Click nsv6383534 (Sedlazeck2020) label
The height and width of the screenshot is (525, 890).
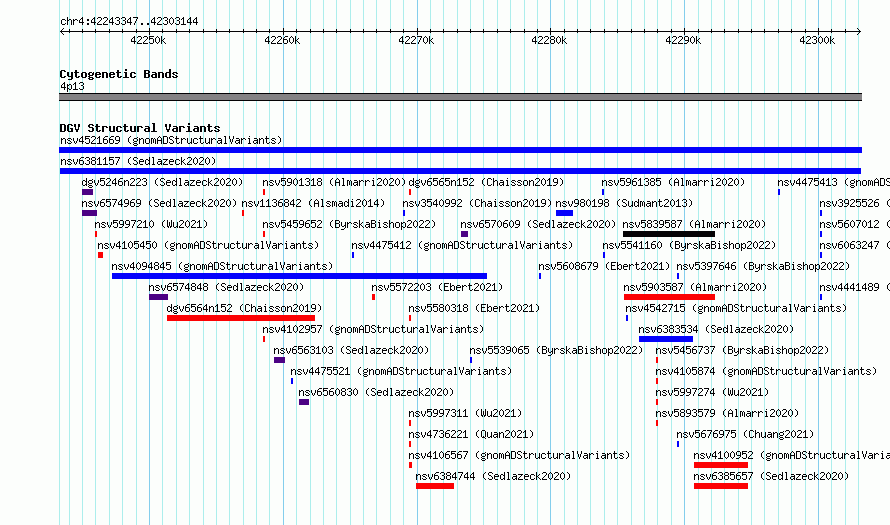[x=716, y=329]
